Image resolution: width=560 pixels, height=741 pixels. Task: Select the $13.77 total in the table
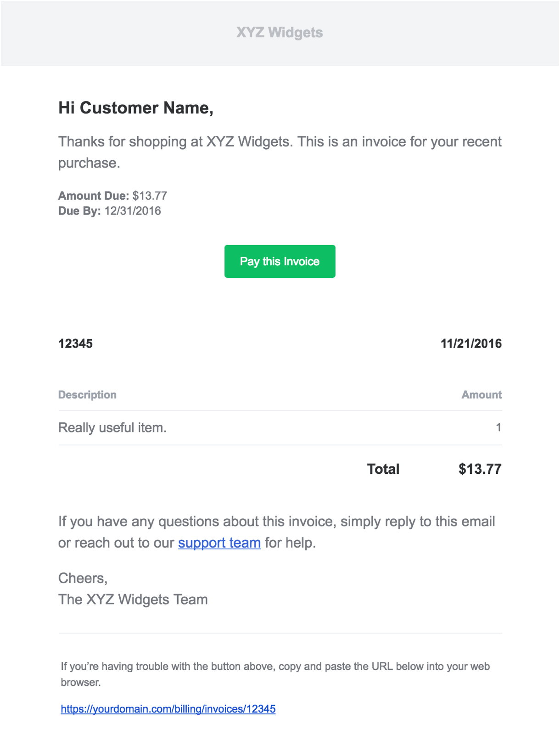pyautogui.click(x=480, y=469)
